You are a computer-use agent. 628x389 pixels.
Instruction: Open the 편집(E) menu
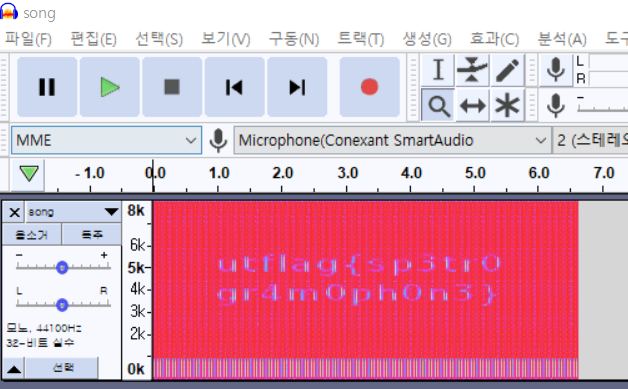point(93,39)
